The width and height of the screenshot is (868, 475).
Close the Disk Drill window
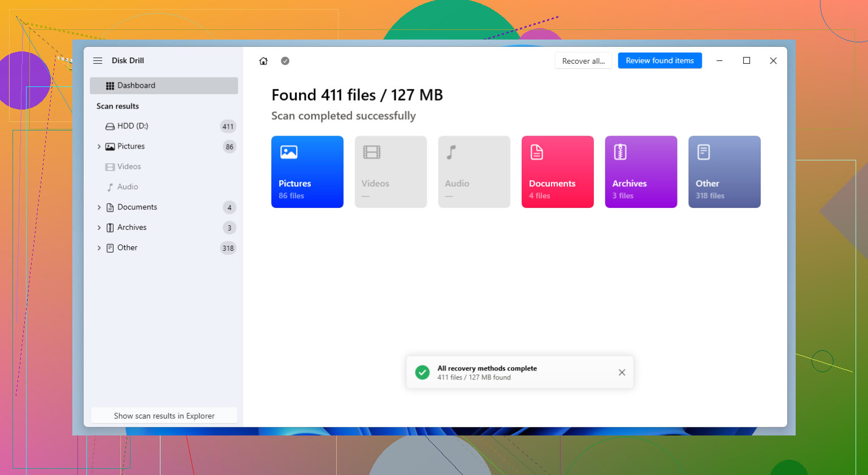[x=774, y=60]
